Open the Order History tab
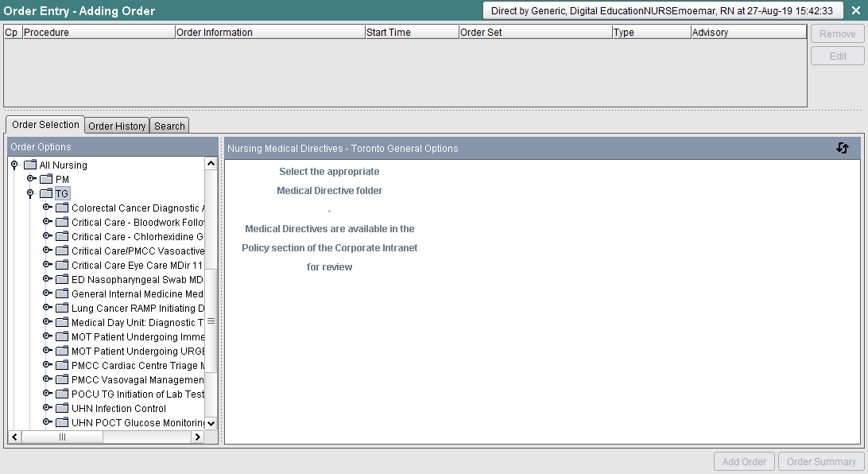 point(117,126)
